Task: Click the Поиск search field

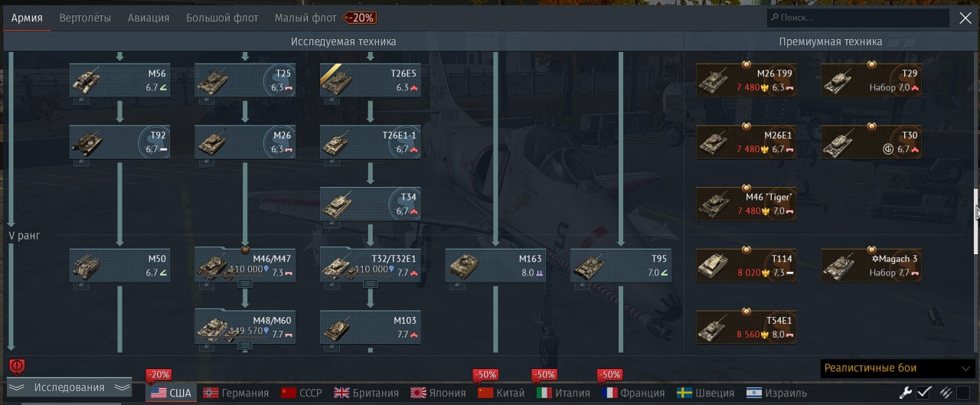Action: click(858, 18)
